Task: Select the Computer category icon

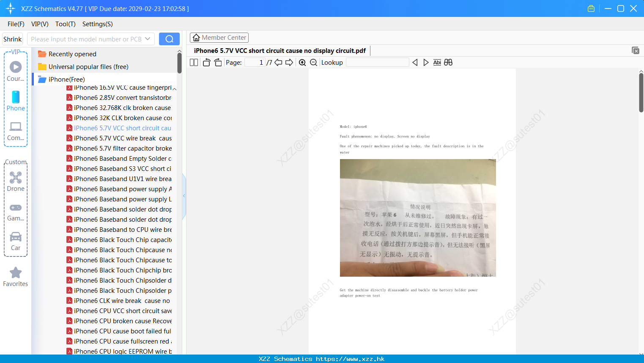Action: pyautogui.click(x=16, y=126)
